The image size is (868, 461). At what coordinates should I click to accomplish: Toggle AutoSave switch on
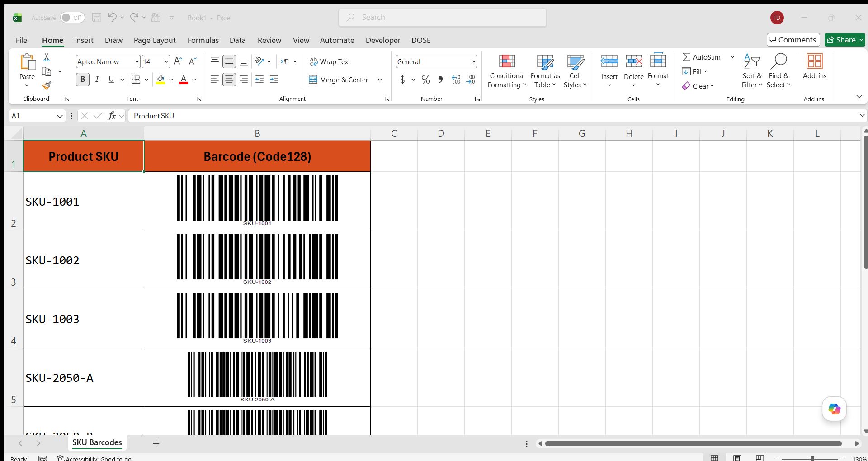point(72,18)
